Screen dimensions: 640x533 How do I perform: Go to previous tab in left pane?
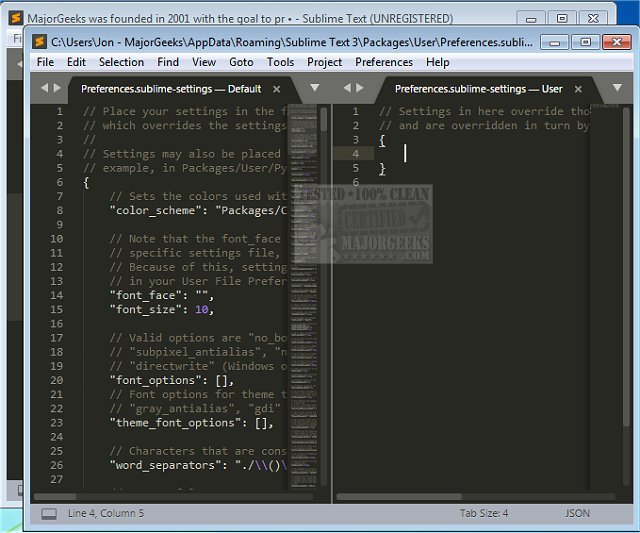coord(44,88)
